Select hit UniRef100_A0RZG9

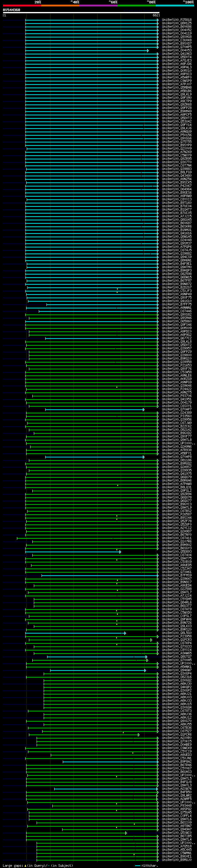point(176,379)
